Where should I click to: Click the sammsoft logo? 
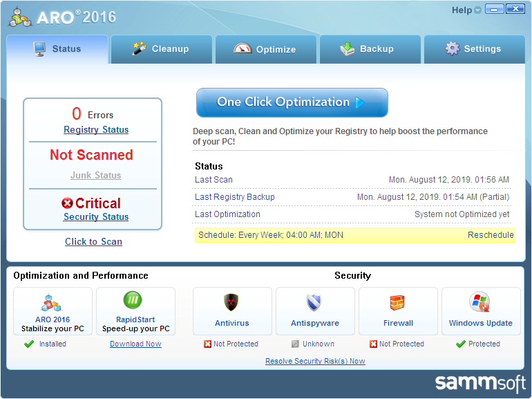click(x=480, y=383)
